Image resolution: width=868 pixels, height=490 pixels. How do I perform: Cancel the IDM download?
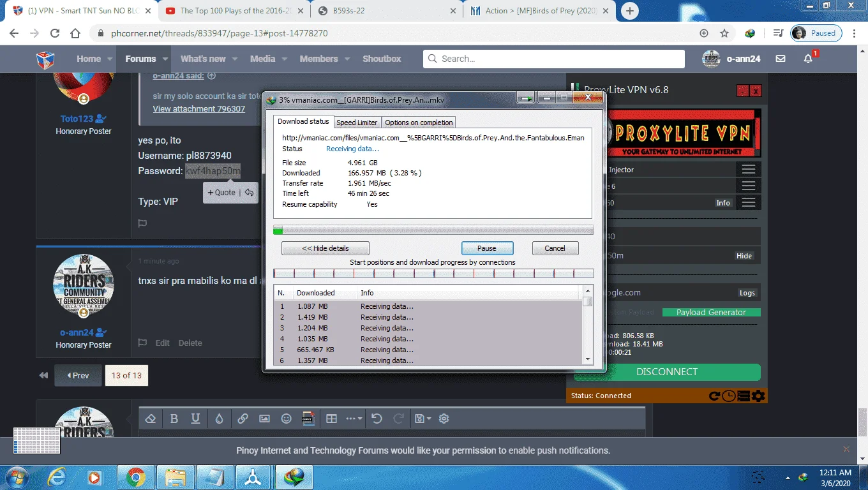click(555, 248)
